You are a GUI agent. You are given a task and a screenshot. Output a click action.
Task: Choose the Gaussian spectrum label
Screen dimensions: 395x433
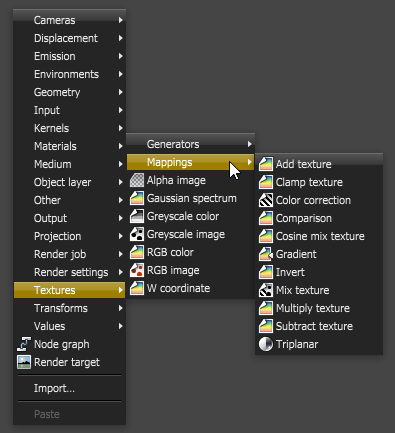click(192, 198)
